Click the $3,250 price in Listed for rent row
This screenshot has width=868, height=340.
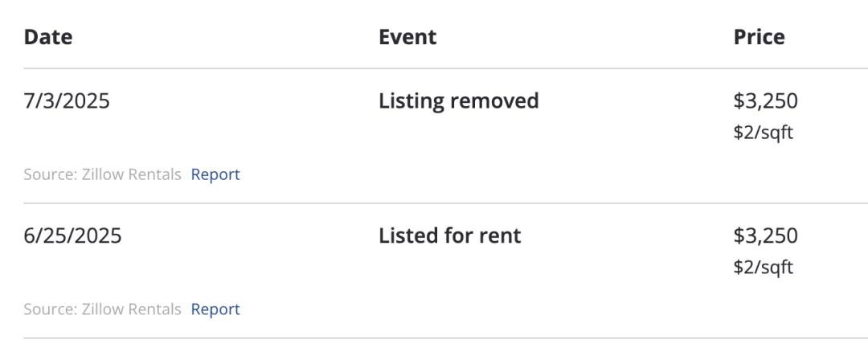[x=766, y=236]
